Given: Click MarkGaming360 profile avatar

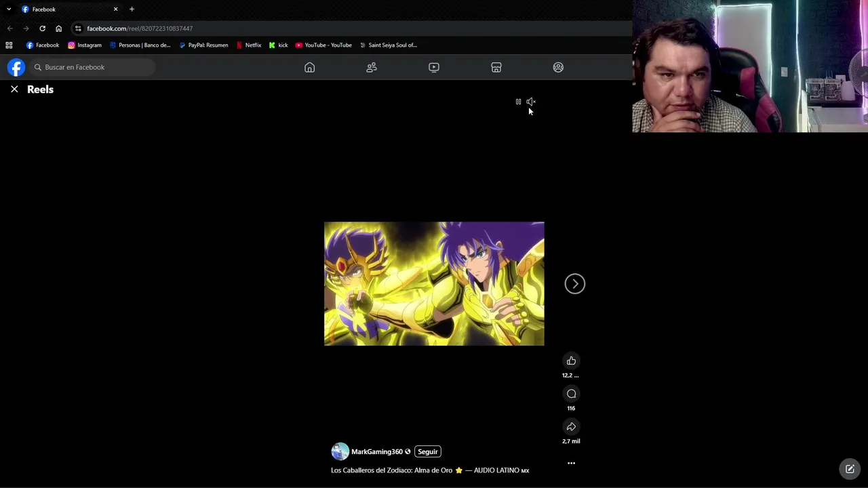Looking at the screenshot, I should [340, 451].
